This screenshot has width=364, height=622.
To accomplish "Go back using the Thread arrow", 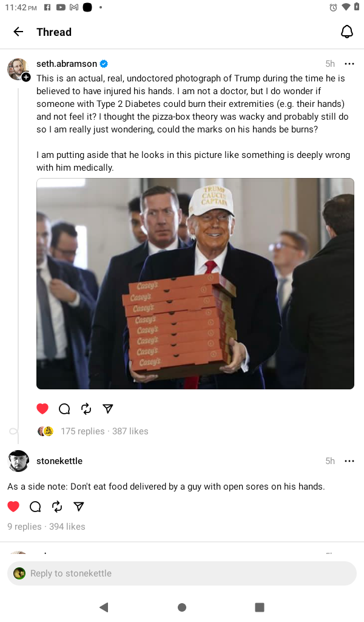I will click(x=18, y=32).
